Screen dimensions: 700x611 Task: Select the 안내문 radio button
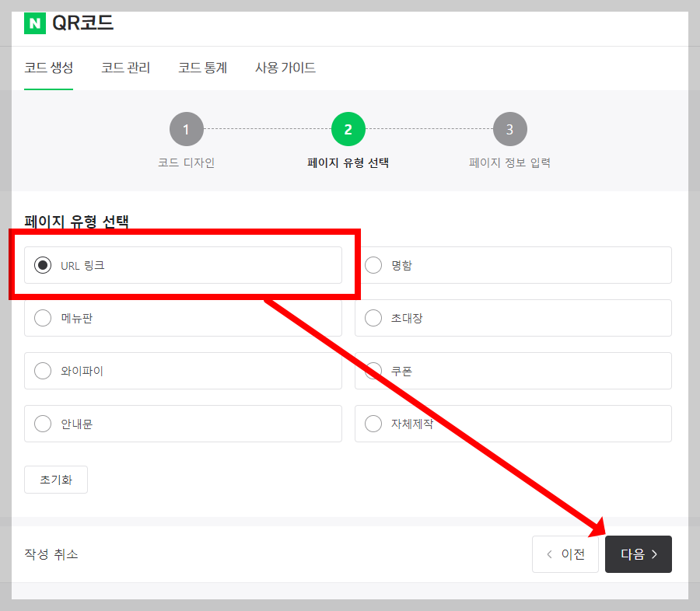(43, 424)
